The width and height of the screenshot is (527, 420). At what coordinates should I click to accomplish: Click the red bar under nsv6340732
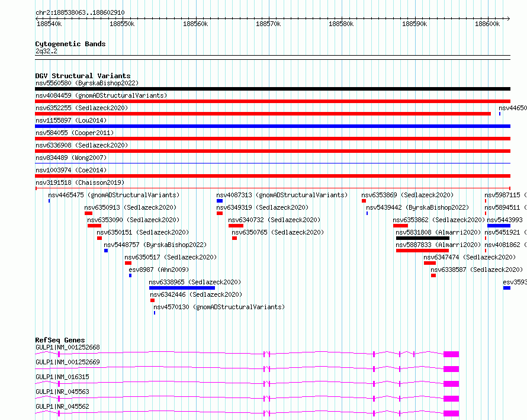[236, 226]
